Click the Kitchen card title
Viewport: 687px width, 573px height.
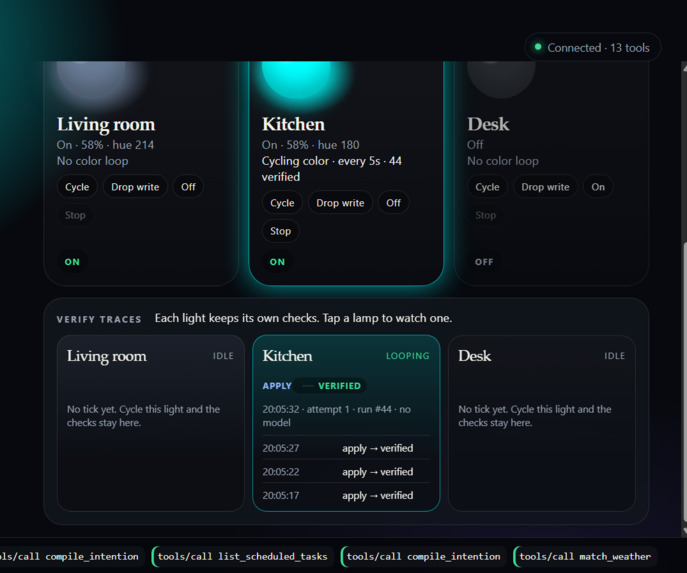click(x=293, y=124)
